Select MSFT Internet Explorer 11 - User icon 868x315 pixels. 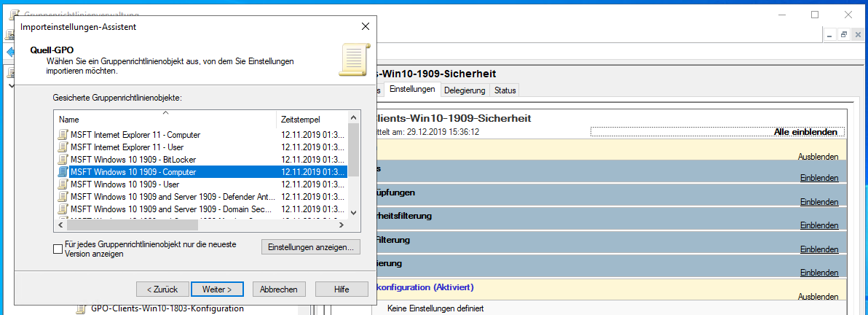(x=63, y=147)
